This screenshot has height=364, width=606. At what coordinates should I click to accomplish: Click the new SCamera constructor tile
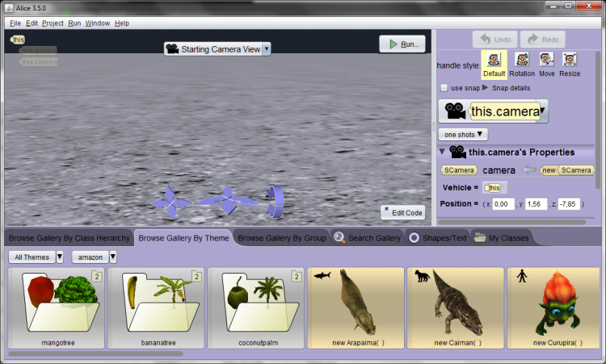pos(566,170)
